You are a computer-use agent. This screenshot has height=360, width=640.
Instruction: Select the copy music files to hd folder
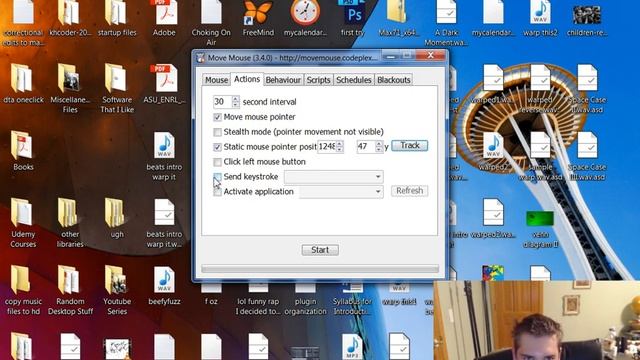pyautogui.click(x=23, y=290)
